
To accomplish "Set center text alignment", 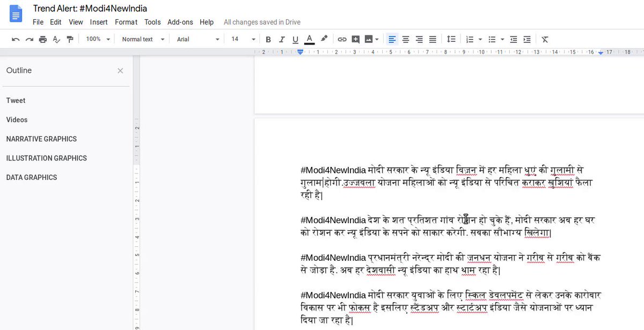I will coord(406,39).
